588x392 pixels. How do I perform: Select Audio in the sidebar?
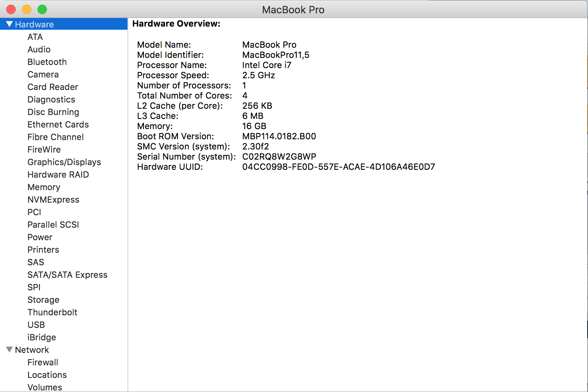[x=39, y=49]
